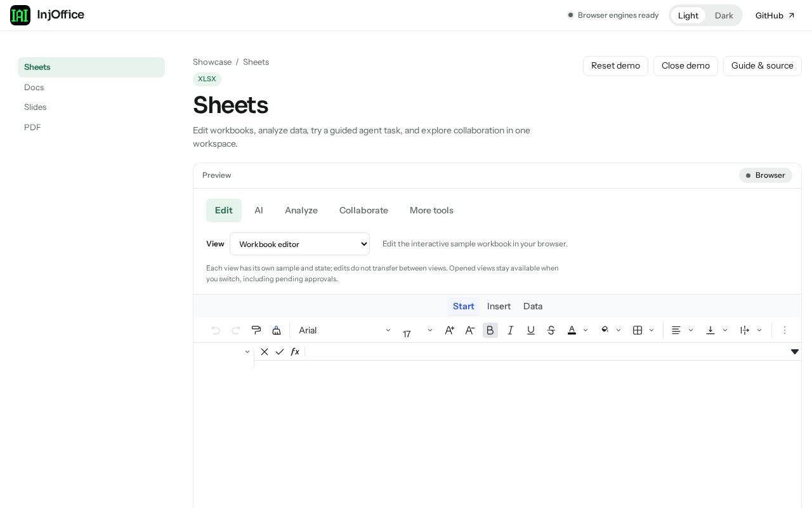Open the More tools tab
Screen dimensions: 812x508
431,210
